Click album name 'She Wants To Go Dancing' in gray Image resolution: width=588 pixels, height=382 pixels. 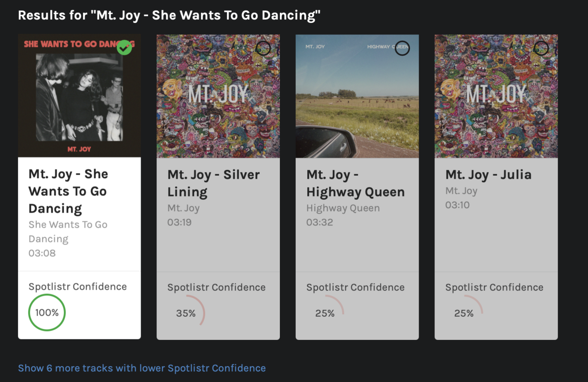coord(68,232)
